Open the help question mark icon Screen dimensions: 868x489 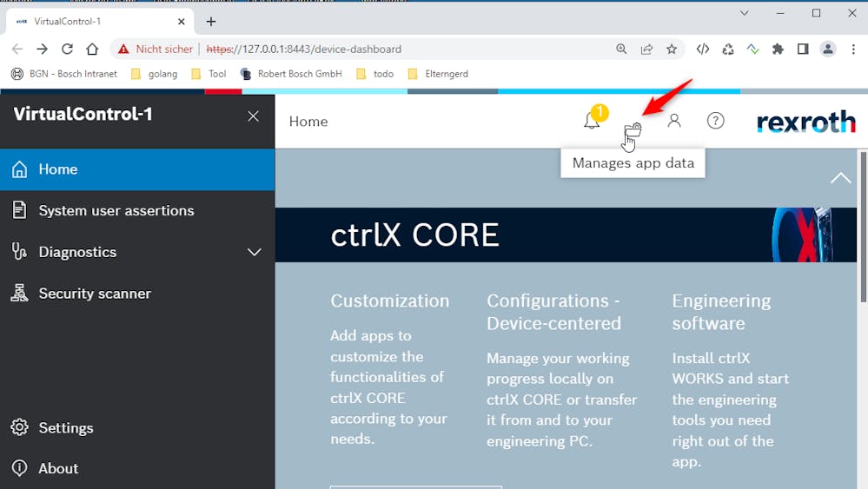pos(715,121)
